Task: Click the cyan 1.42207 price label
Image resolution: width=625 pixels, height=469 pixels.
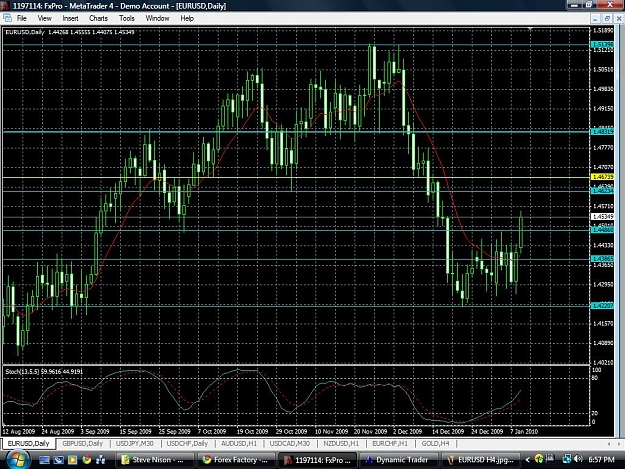Action: (x=603, y=306)
